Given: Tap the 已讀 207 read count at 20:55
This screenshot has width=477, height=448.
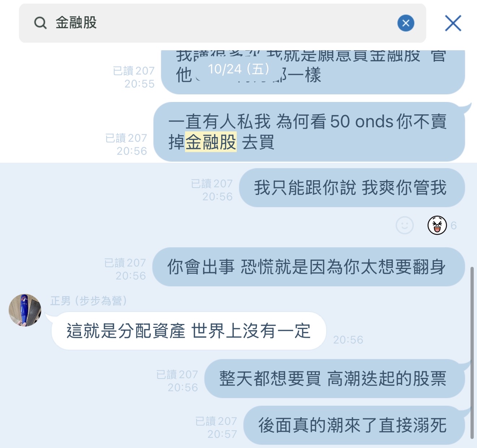Looking at the screenshot, I should (134, 71).
